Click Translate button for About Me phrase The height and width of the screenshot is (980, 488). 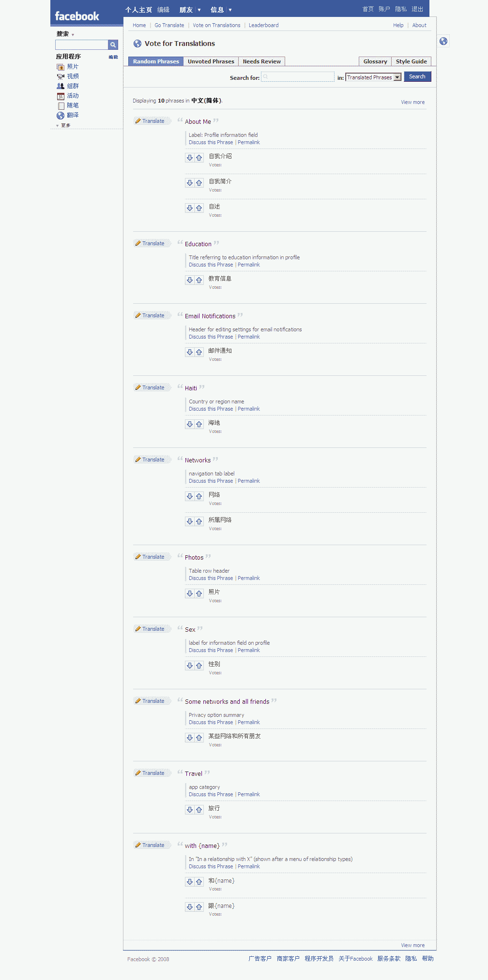[x=152, y=121]
